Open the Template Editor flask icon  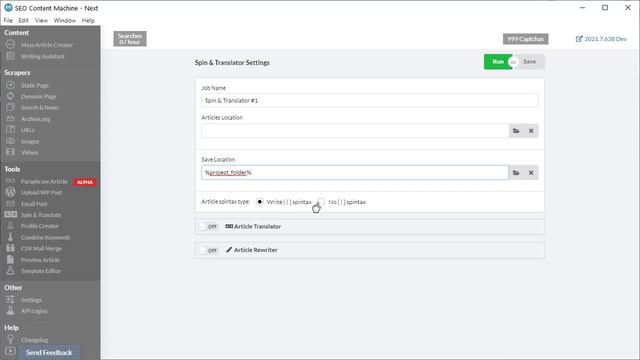point(10,270)
